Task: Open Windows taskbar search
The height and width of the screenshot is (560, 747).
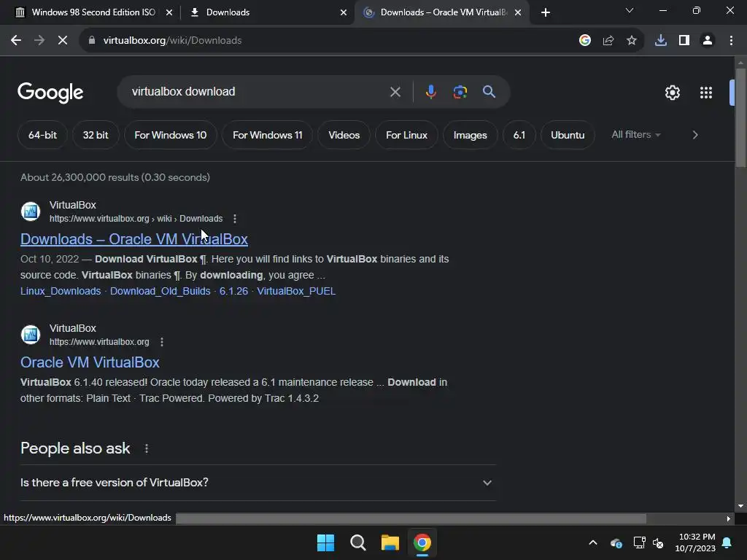Action: [x=357, y=542]
